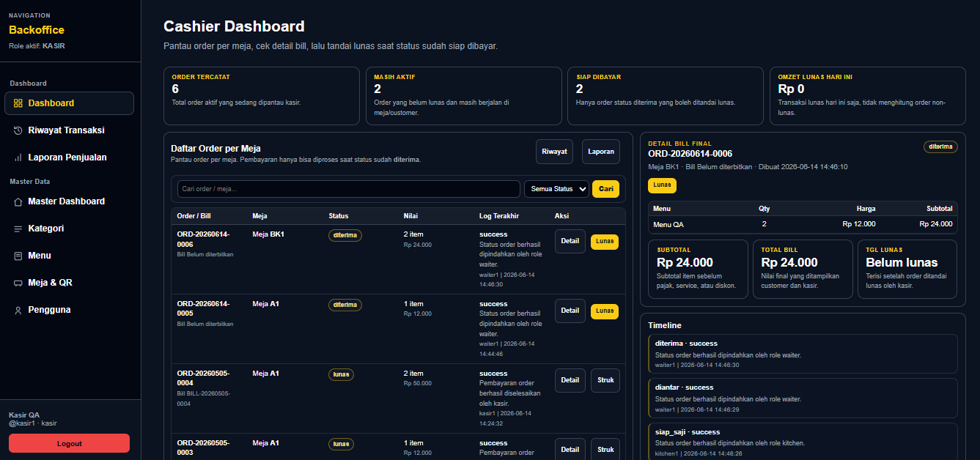Mark order ORD-20260614-0006 row as Lunas

coord(605,242)
